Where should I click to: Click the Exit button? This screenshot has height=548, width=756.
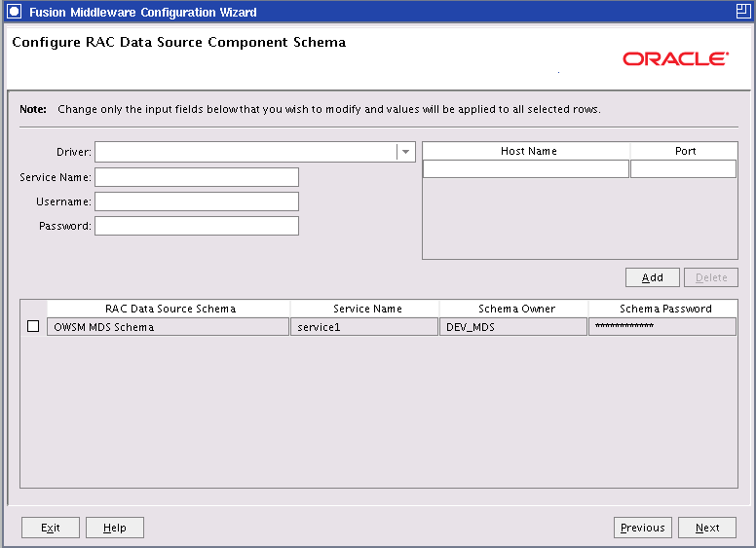click(51, 528)
